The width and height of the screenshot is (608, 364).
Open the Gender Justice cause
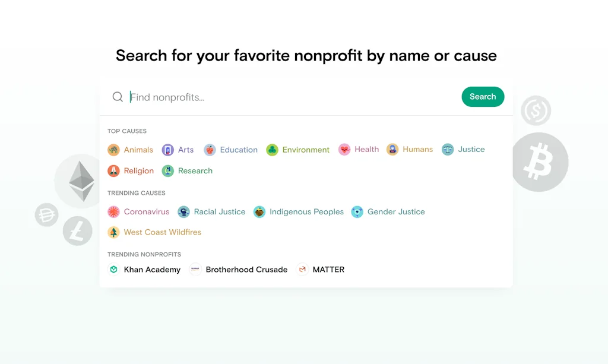[x=395, y=211]
